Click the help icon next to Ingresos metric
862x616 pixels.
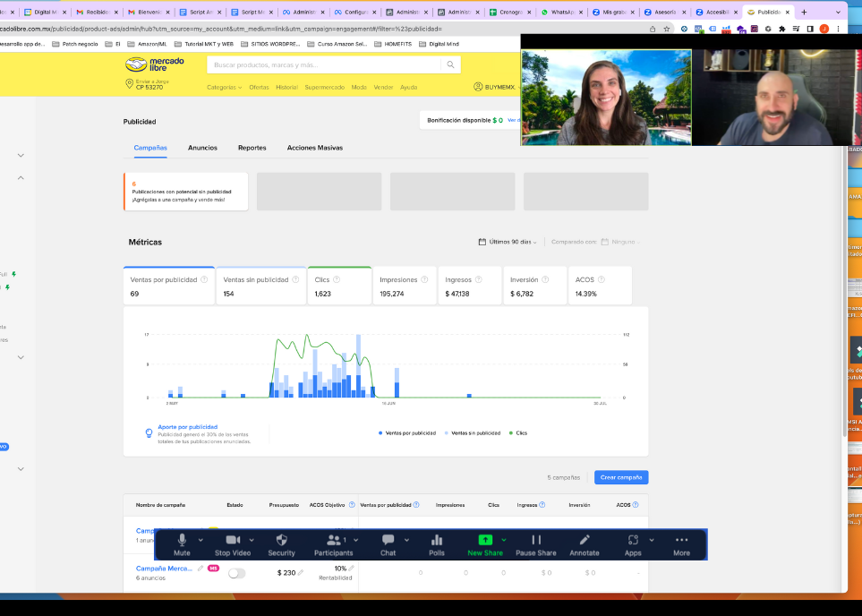(478, 279)
